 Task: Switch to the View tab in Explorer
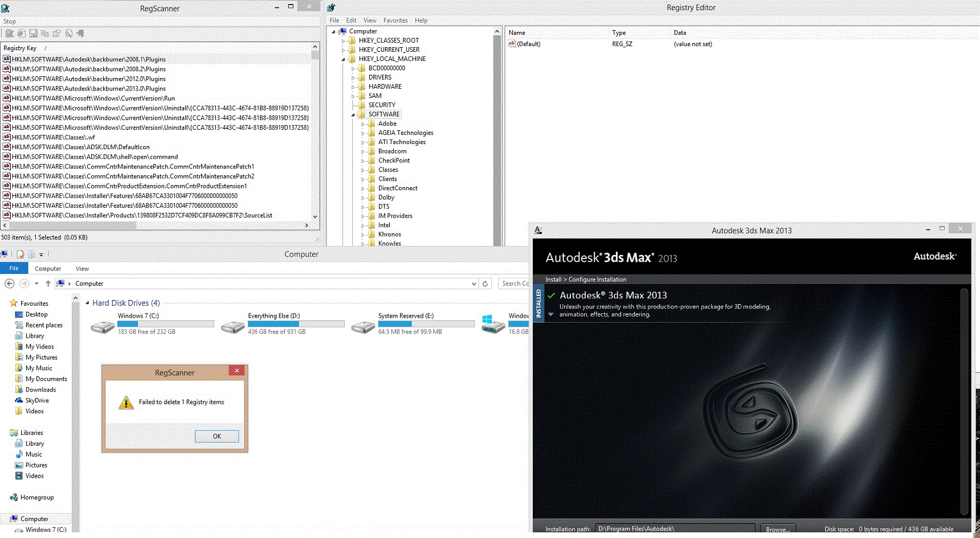click(x=82, y=269)
